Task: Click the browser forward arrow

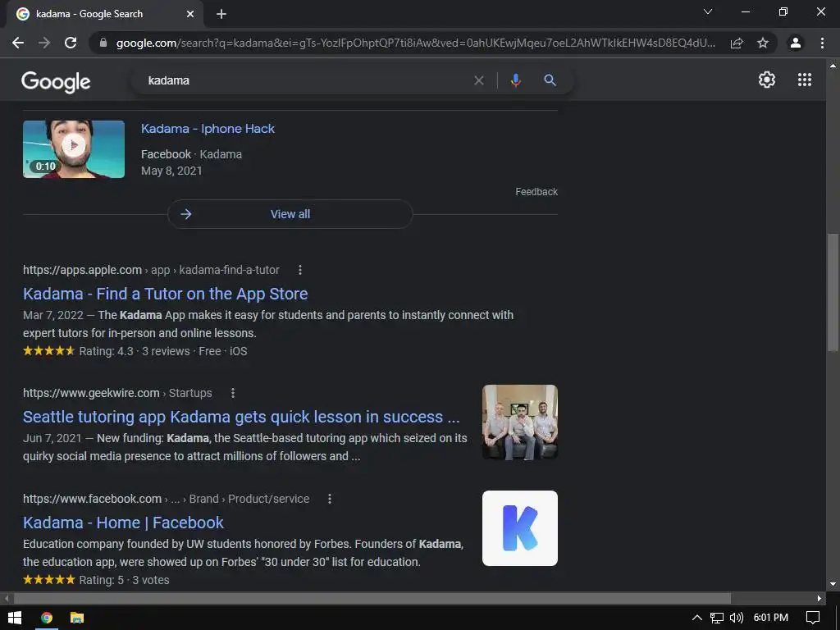Action: click(x=44, y=43)
